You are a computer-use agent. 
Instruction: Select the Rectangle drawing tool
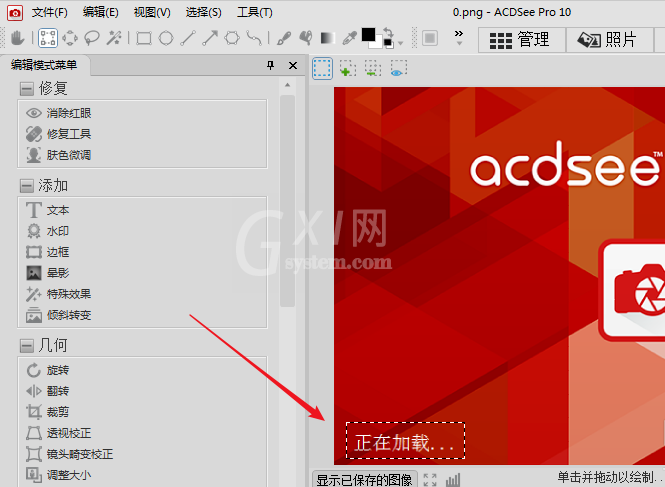pos(144,38)
